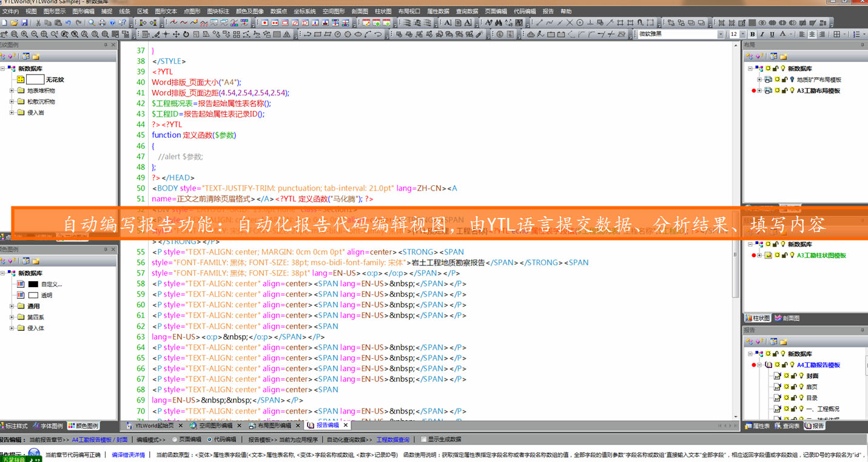Select the Ellipse drawing tool
Image resolution: width=868 pixels, height=462 pixels.
pyautogui.click(x=357, y=34)
